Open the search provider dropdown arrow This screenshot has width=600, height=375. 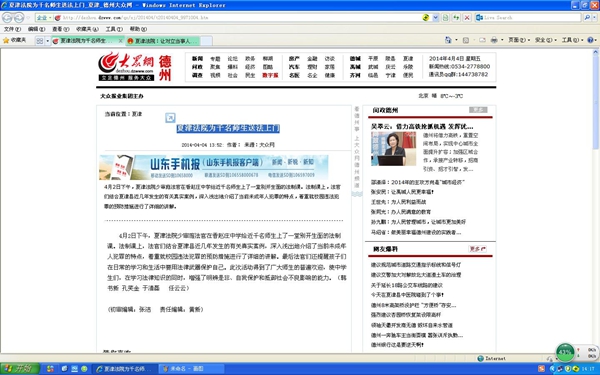pos(594,18)
